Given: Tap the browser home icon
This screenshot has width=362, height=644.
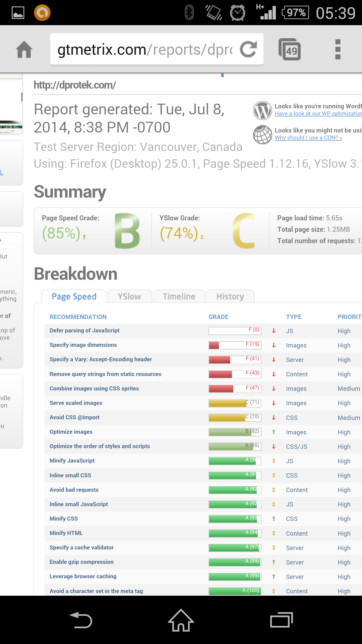Looking at the screenshot, I should pyautogui.click(x=24, y=49).
